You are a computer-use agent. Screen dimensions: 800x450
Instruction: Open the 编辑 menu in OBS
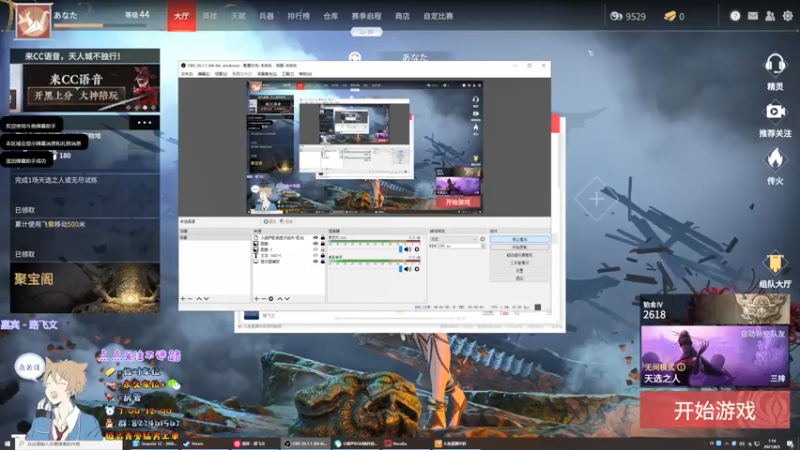tap(204, 74)
